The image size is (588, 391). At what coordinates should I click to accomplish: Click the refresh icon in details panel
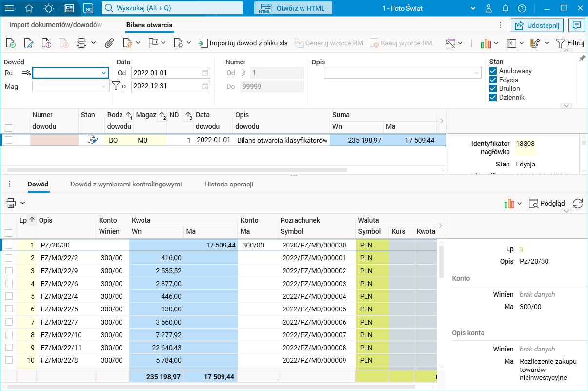click(578, 204)
